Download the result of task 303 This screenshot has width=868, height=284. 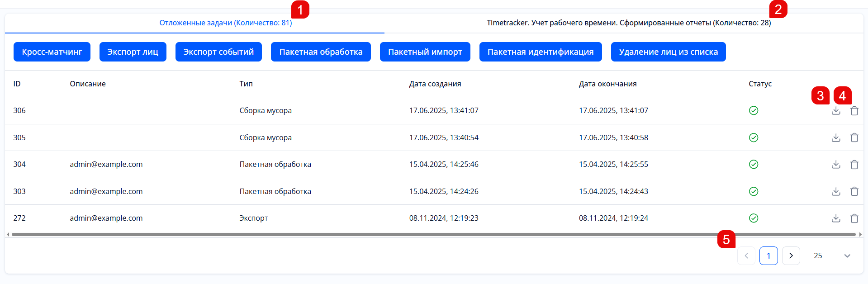[x=836, y=191]
